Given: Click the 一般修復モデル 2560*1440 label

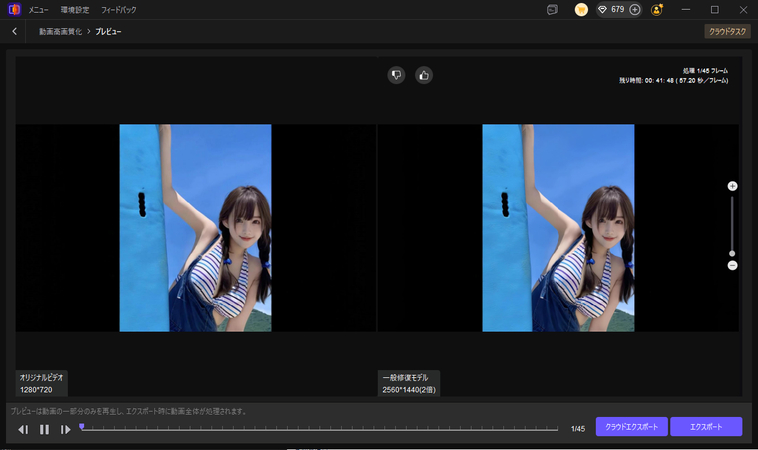Looking at the screenshot, I should point(409,383).
